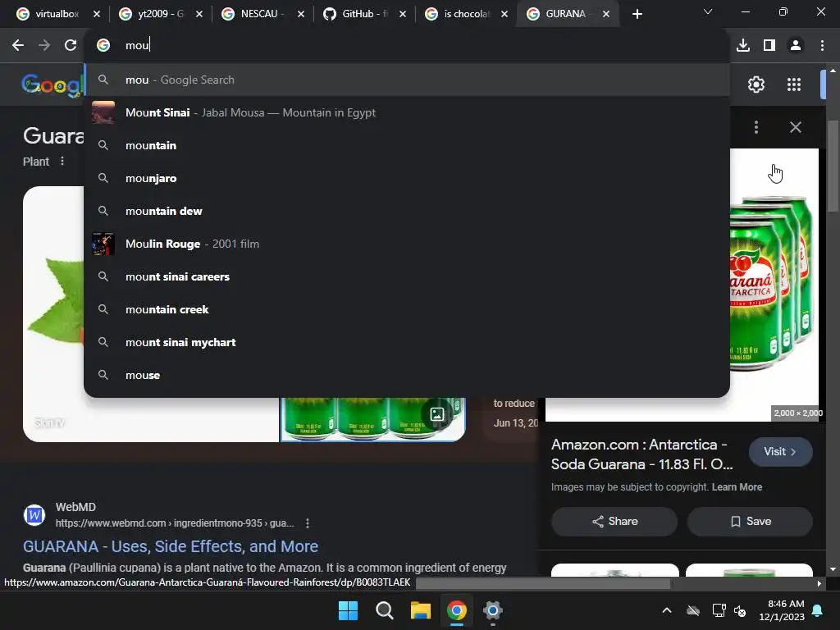
Task: Click the muted volume tray icon
Action: (x=740, y=610)
